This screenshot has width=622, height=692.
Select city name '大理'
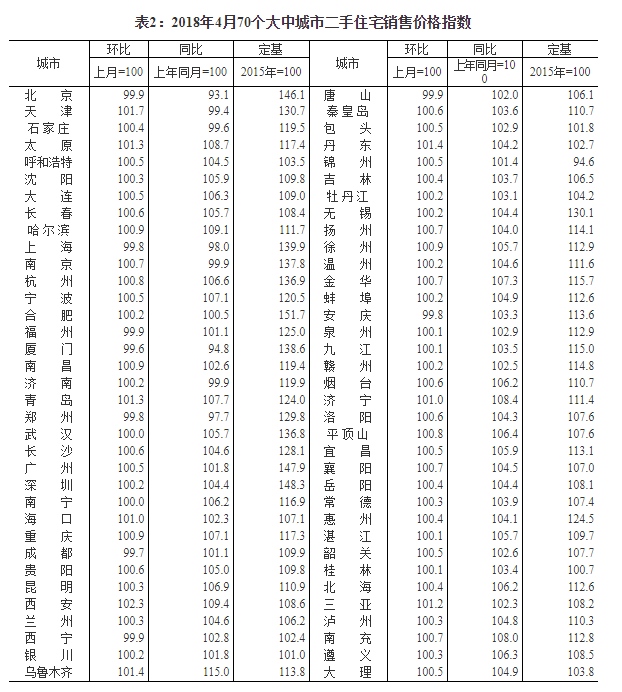(347, 672)
